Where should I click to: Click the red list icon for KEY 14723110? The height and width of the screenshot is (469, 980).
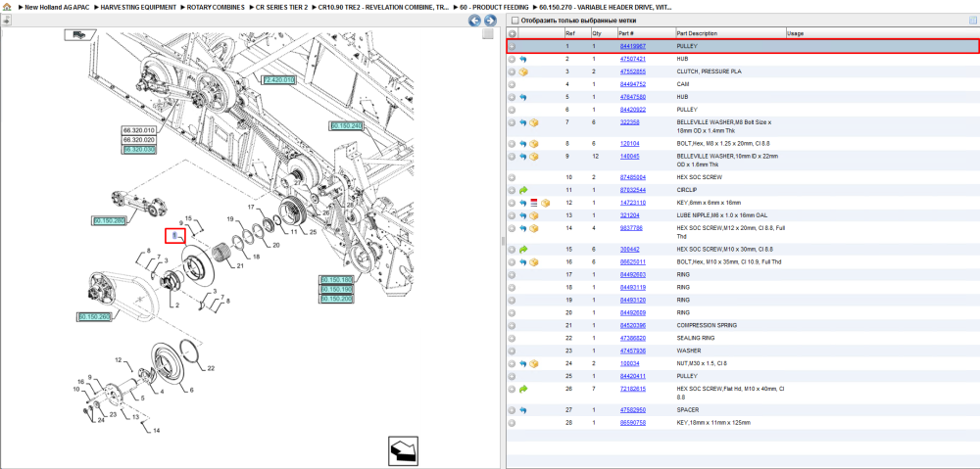534,203
